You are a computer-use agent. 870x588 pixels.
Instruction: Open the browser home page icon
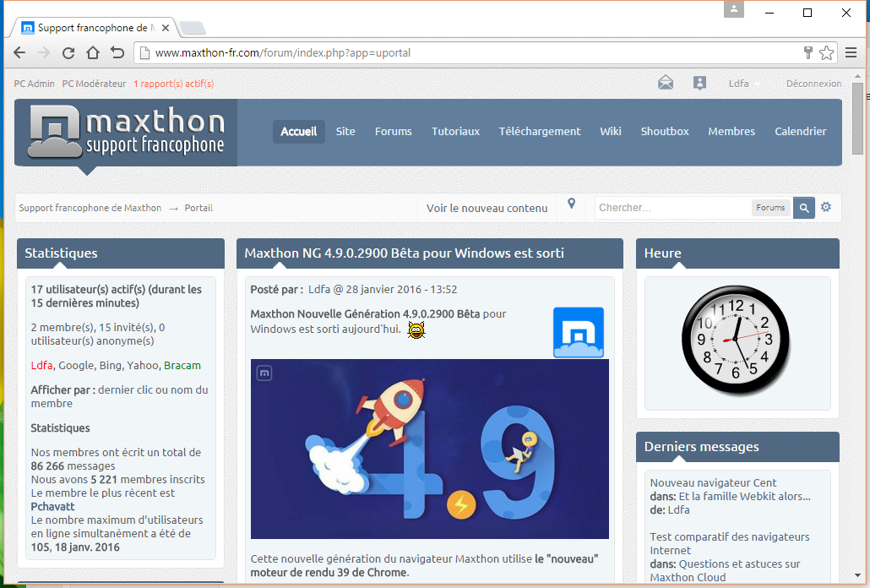pos(93,52)
